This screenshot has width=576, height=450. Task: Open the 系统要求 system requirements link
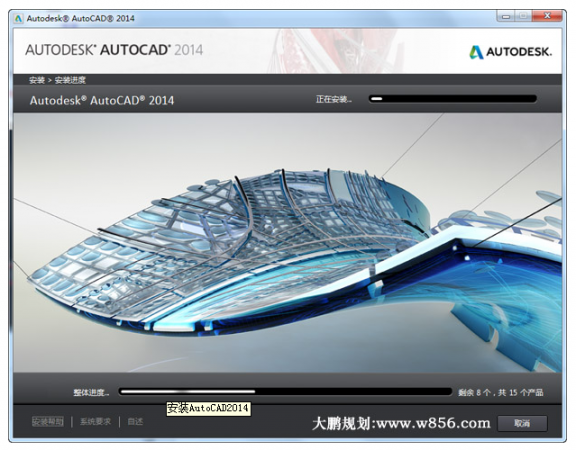96,422
